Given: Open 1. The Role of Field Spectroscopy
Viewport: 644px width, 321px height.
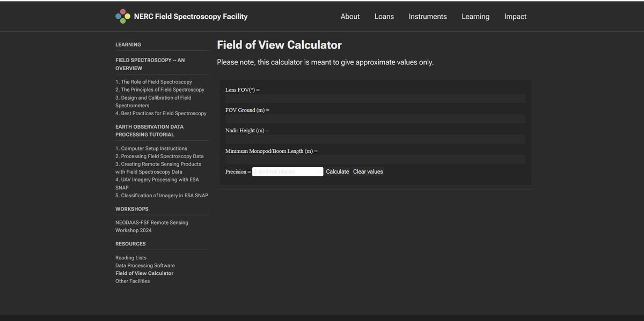Looking at the screenshot, I should coord(153,82).
